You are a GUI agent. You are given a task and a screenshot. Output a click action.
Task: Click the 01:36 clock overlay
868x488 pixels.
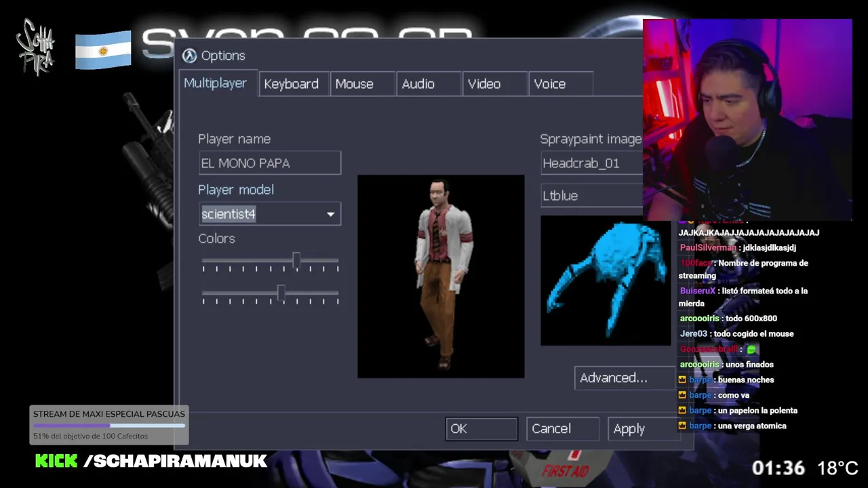click(x=778, y=468)
